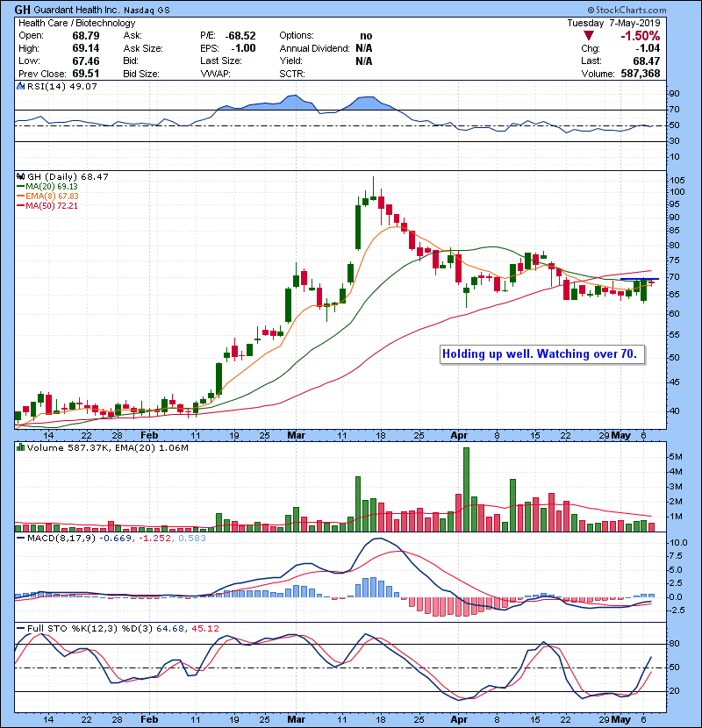Click the Last price 68.47 in the header
702x728 pixels.
coord(646,61)
